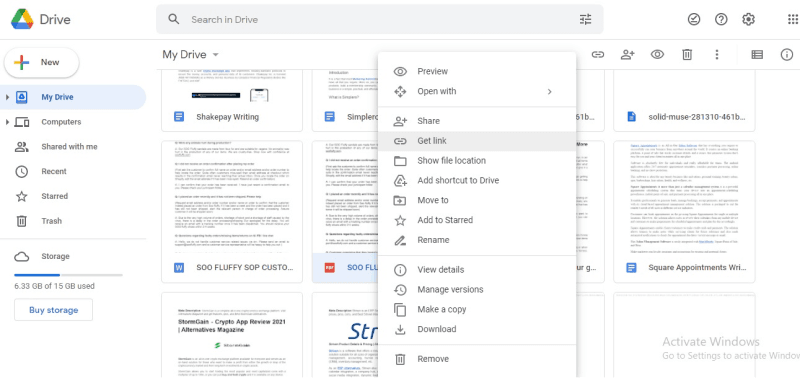This screenshot has height=378, width=800.
Task: Choose Download in the context menu
Action: (x=477, y=330)
